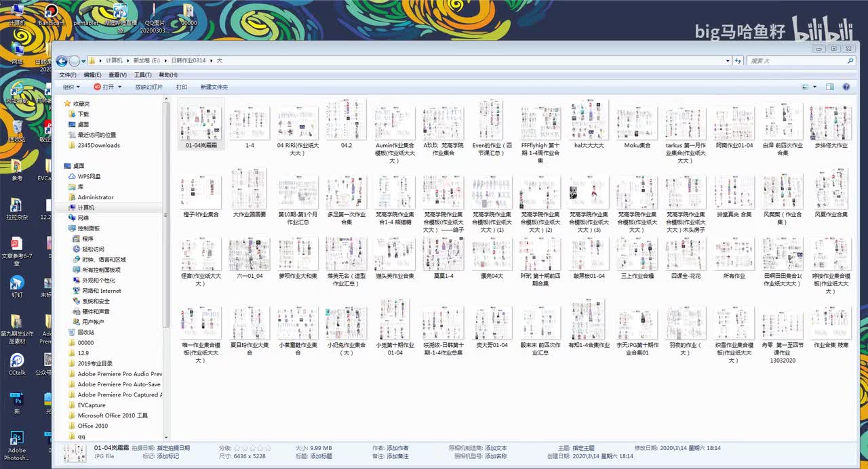Select the 01-04岚霜霜 image thumbnail
The width and height of the screenshot is (868, 469).
pos(201,123)
